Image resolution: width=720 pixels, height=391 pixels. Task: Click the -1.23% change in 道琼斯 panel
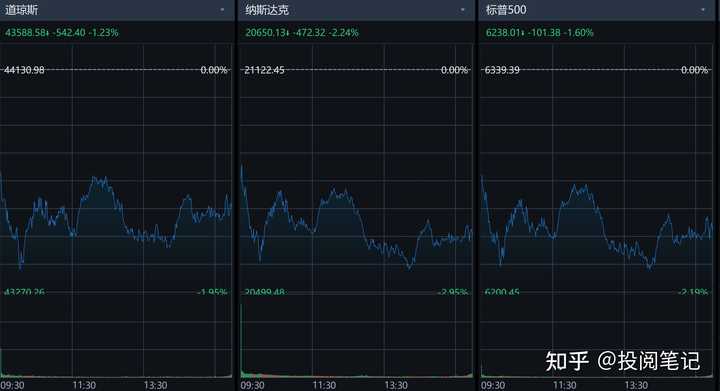(x=104, y=33)
